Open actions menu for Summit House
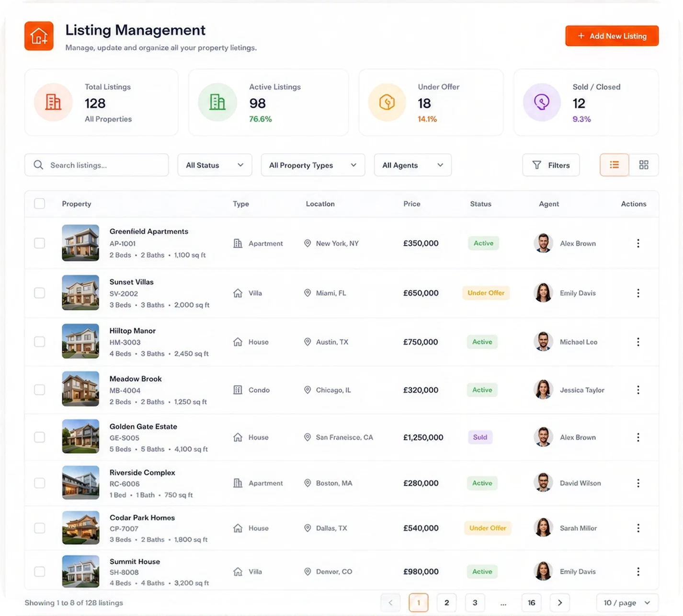The image size is (683, 616). click(x=638, y=571)
